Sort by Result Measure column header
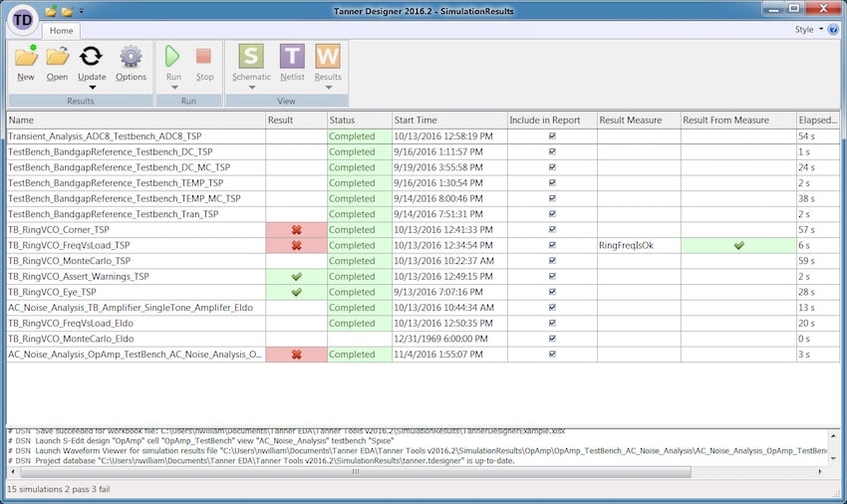 pos(639,121)
